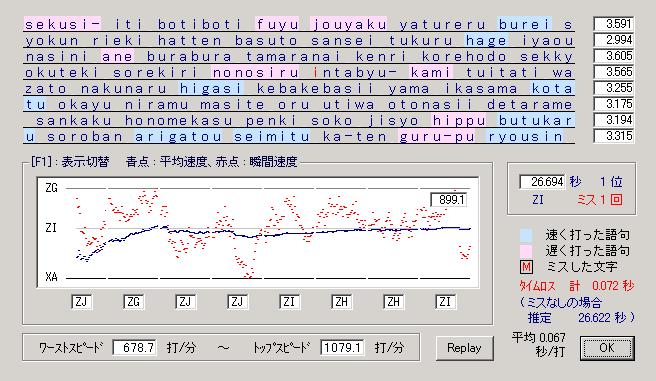Click the red M missed-character icon
Image resolution: width=656 pixels, height=381 pixels.
click(x=526, y=267)
